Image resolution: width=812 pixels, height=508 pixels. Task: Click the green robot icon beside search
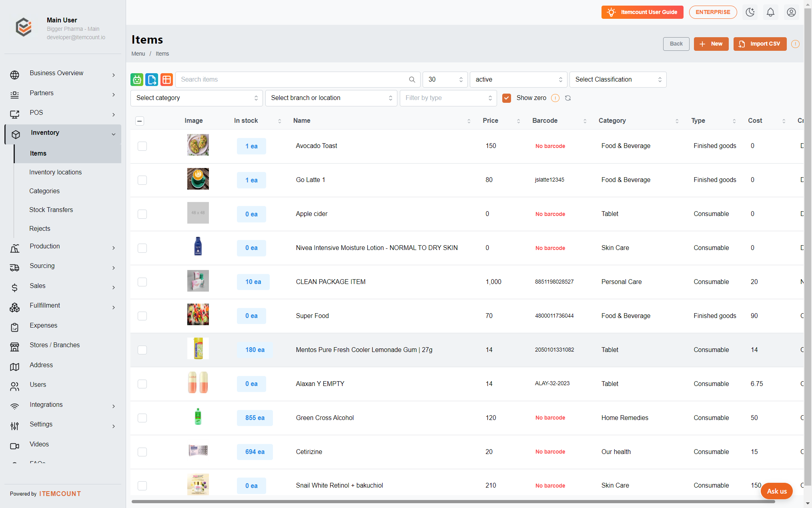(137, 80)
